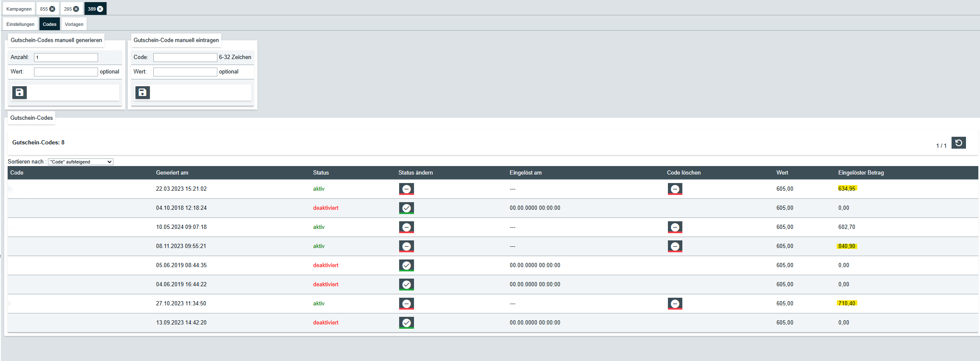
Task: Click the refresh list icon
Action: pos(958,143)
